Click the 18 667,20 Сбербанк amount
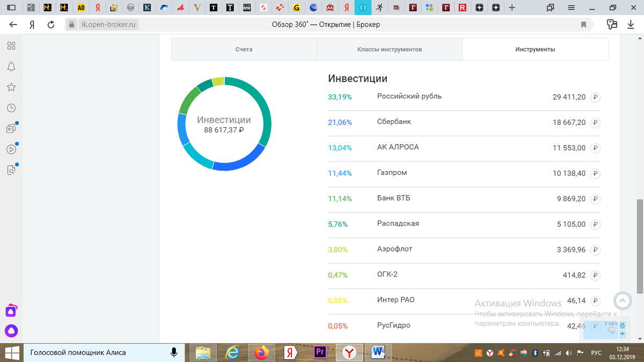 point(569,123)
